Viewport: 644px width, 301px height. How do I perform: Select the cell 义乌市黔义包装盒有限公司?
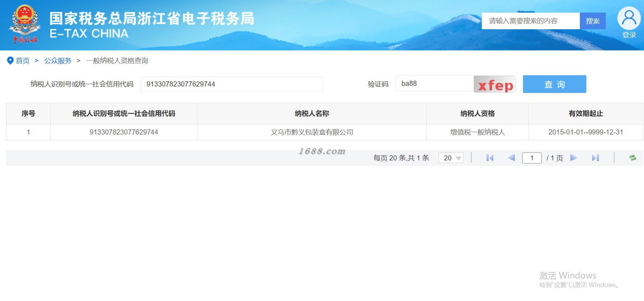pos(312,132)
